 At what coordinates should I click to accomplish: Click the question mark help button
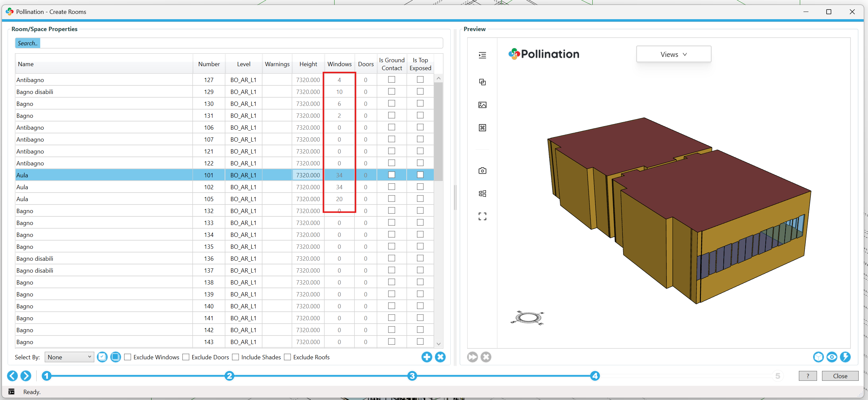(807, 376)
